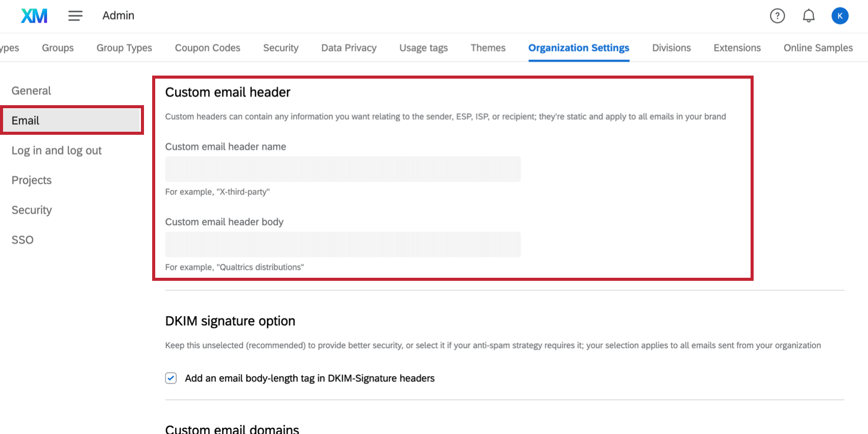Click the DKIM signature option heading
The height and width of the screenshot is (434, 868).
pyautogui.click(x=230, y=321)
